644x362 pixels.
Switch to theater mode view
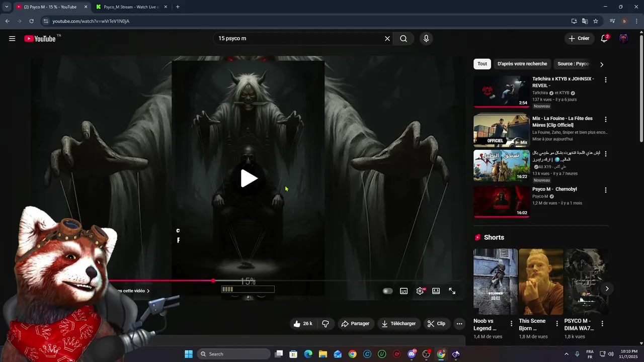coord(436,291)
